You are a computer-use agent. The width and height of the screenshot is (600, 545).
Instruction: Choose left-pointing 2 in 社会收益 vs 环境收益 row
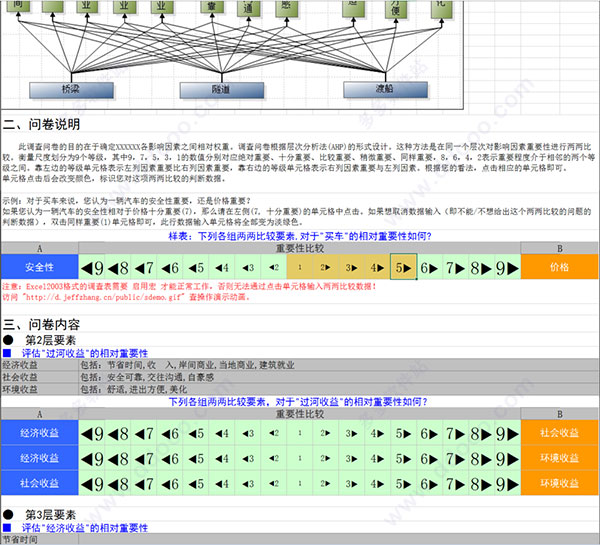[274, 484]
